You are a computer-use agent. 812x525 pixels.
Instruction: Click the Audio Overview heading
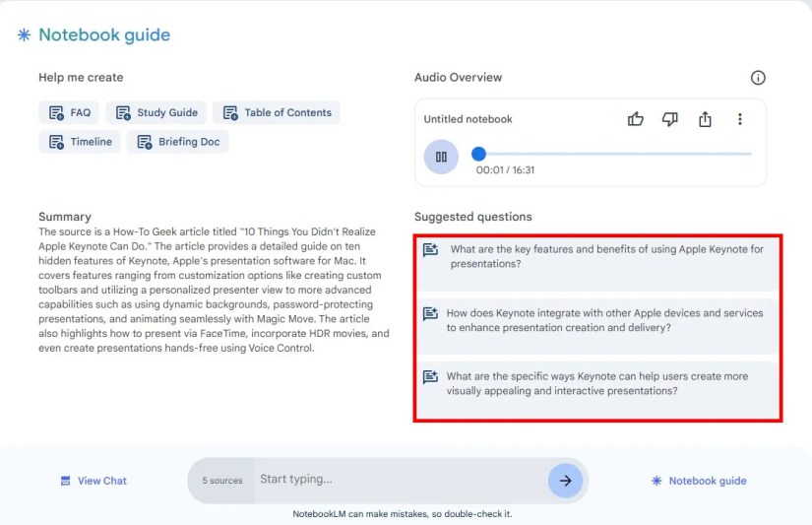click(458, 77)
